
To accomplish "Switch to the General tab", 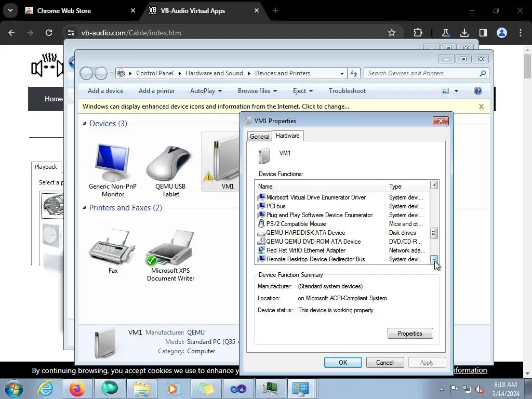I will 259,137.
